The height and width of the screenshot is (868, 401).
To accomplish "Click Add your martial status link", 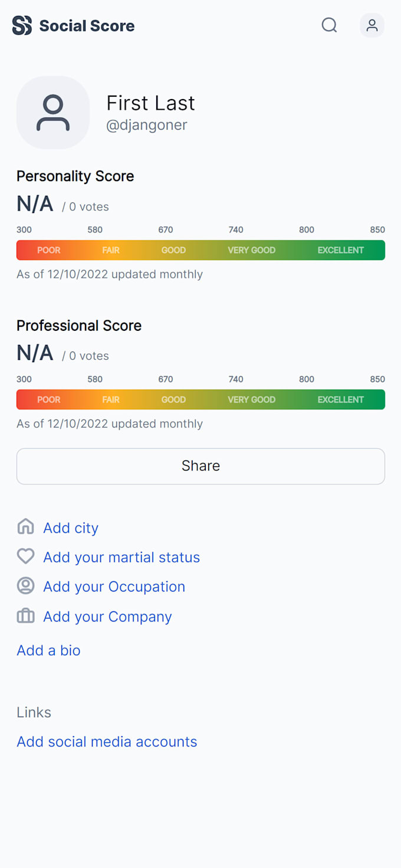I will coord(121,557).
